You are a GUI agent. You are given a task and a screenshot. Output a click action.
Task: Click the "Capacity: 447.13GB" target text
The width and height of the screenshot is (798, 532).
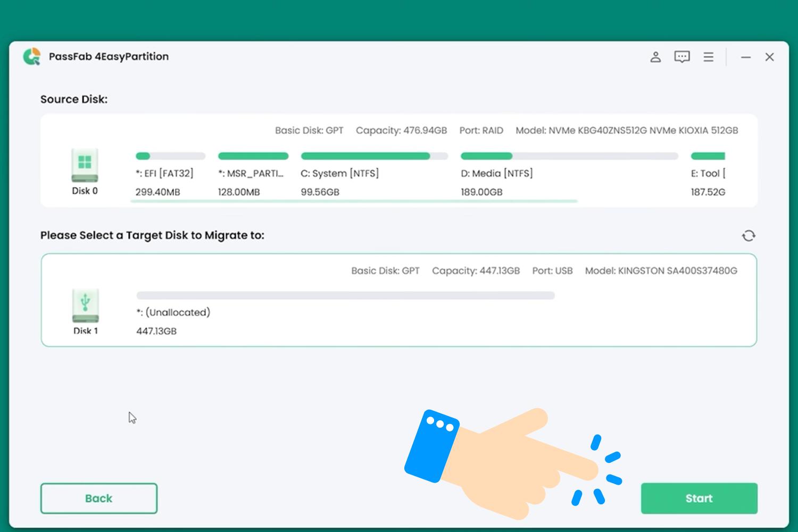(x=476, y=271)
